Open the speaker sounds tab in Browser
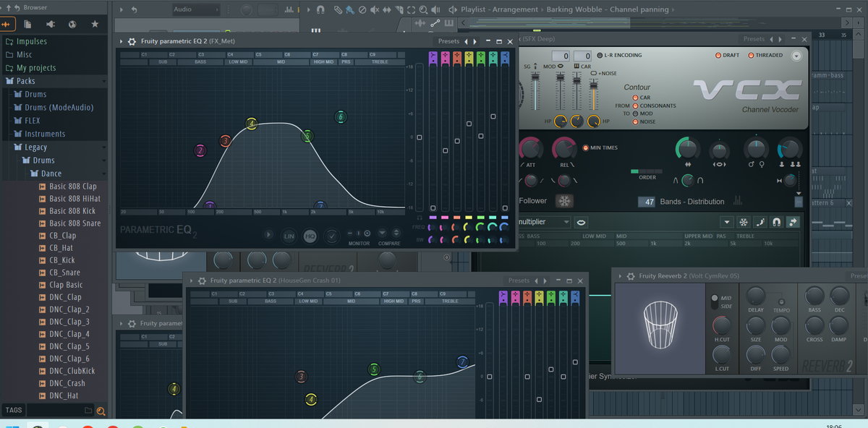 click(50, 25)
